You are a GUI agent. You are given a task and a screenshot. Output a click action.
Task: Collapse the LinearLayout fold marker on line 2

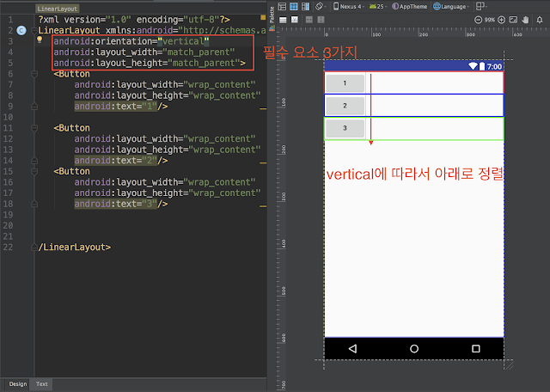click(x=34, y=31)
